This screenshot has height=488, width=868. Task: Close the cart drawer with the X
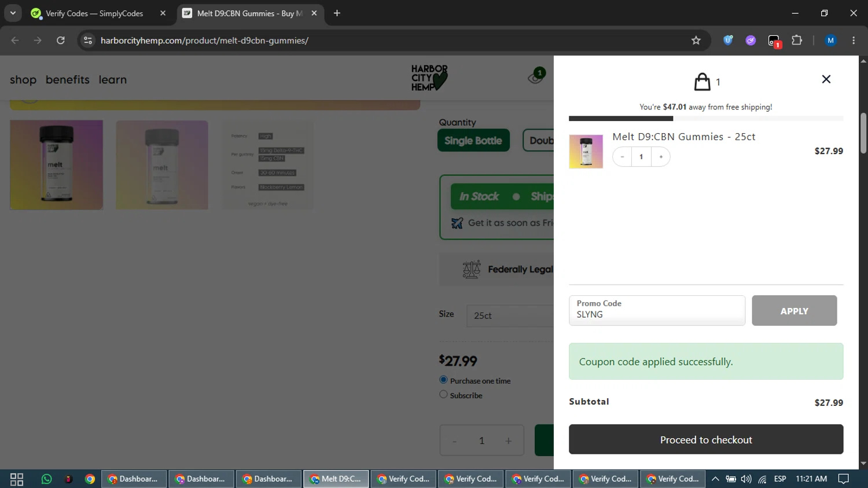[x=826, y=79]
